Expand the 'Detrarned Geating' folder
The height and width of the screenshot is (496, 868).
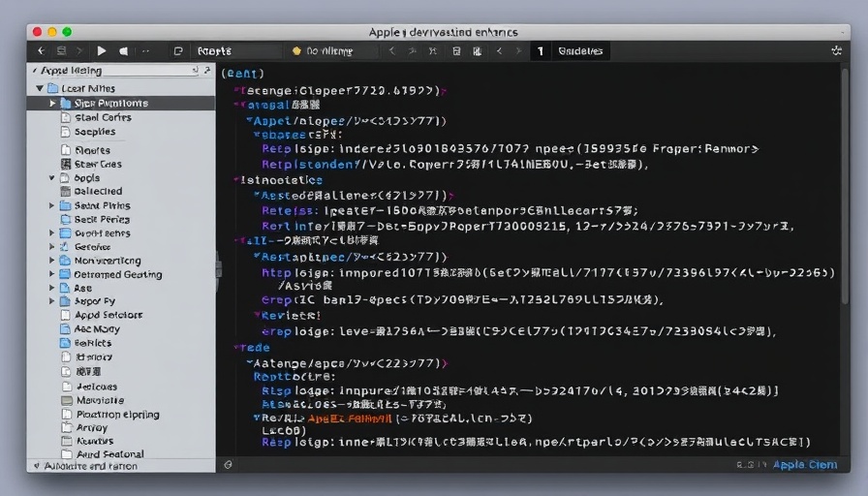click(51, 274)
